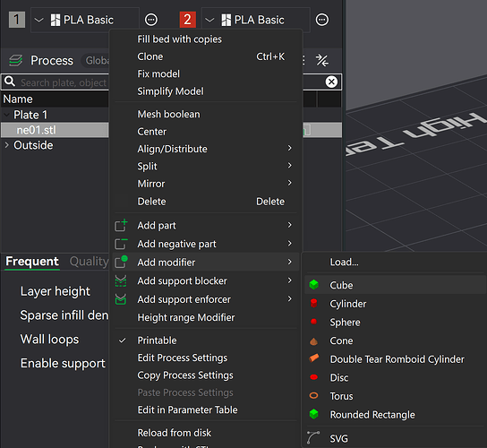Pick the Sphere modifier icon
The height and width of the screenshot is (448, 487).
tap(313, 322)
